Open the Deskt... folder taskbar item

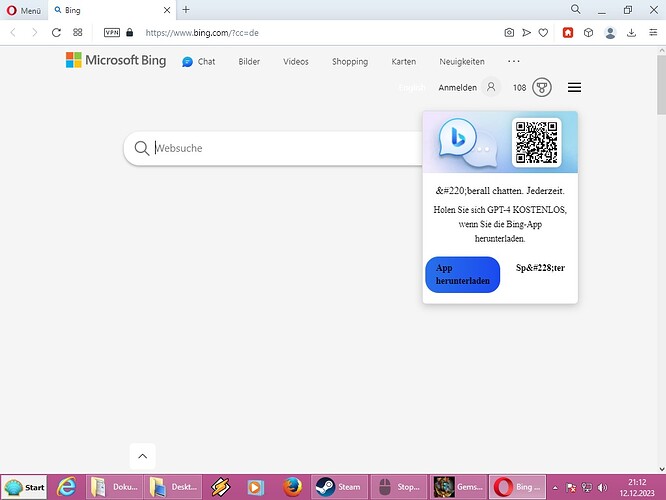(x=173, y=487)
